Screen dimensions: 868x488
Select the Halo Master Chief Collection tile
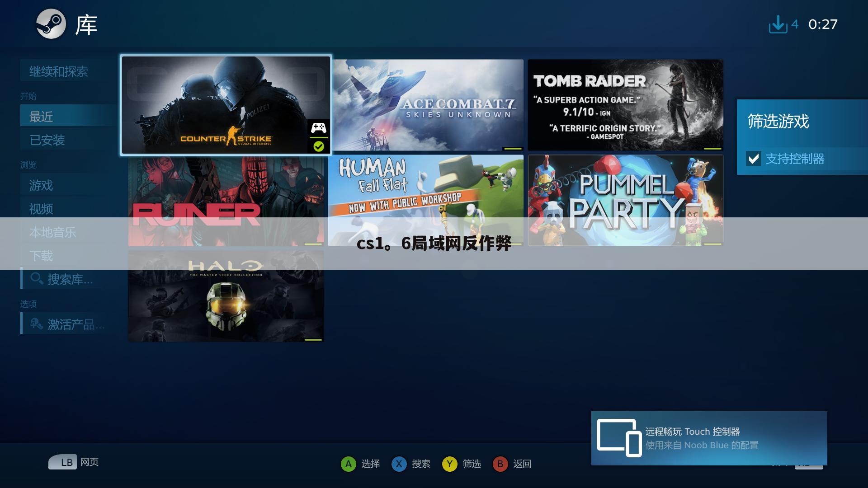tap(226, 296)
